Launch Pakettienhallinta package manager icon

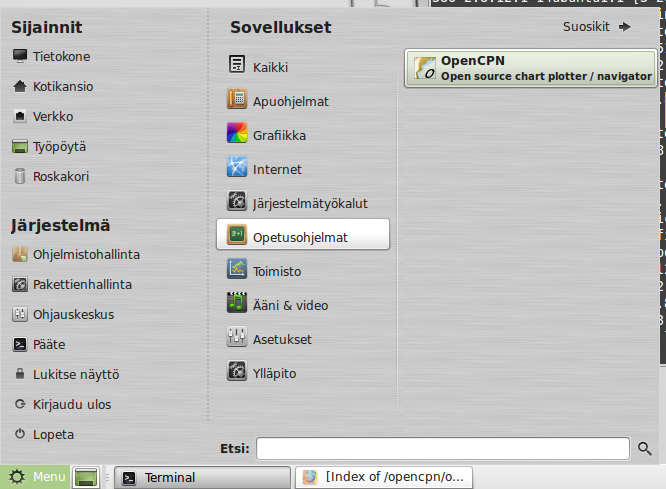20,284
